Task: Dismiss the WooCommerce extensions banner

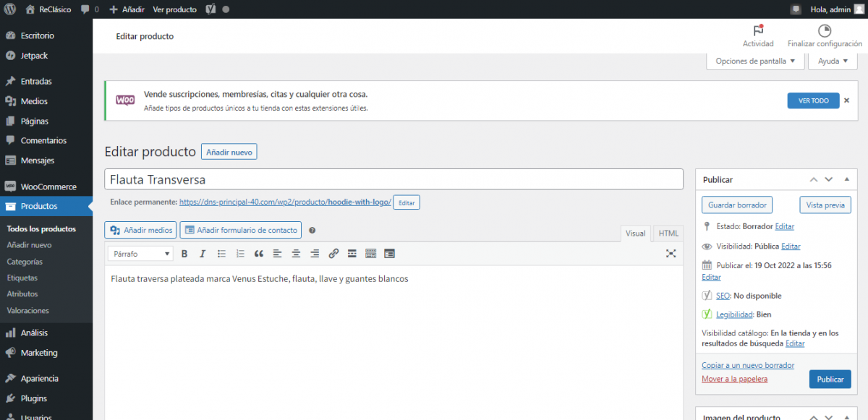Action: coord(846,100)
